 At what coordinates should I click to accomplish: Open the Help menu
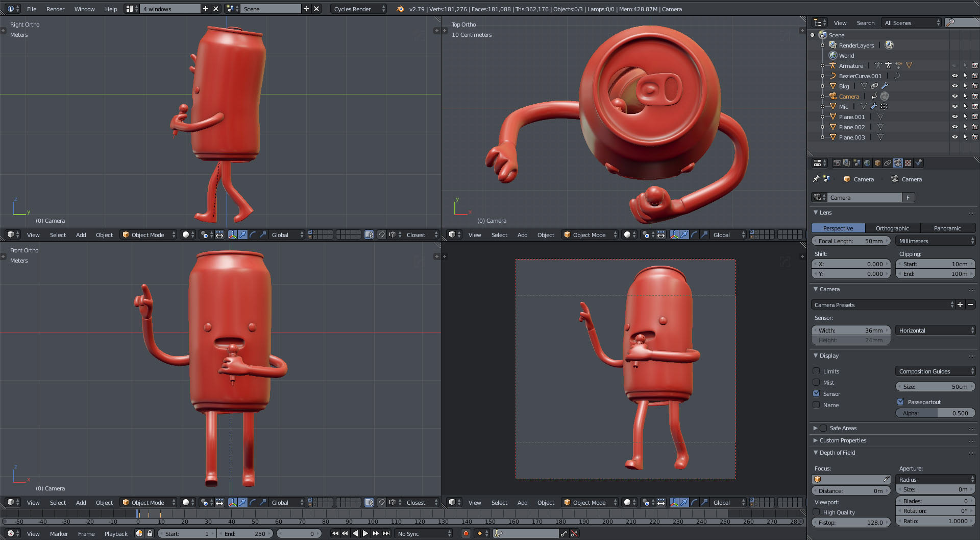click(x=111, y=9)
